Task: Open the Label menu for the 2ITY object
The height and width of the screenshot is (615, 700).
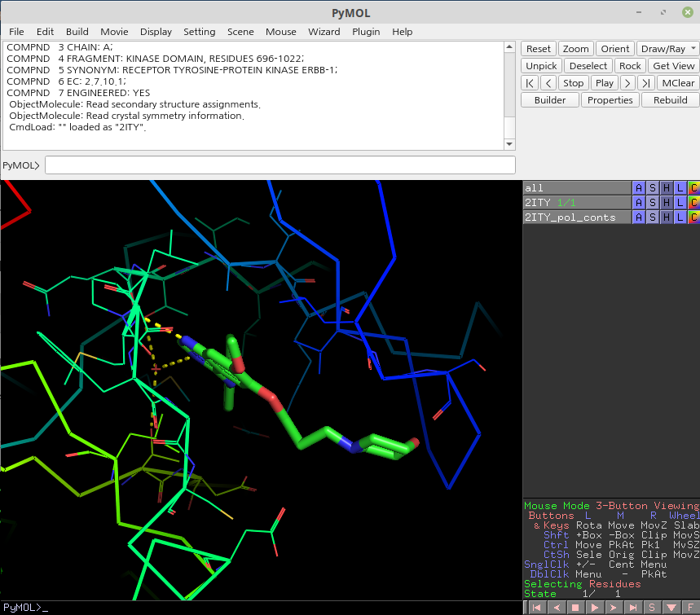Action: click(x=679, y=202)
